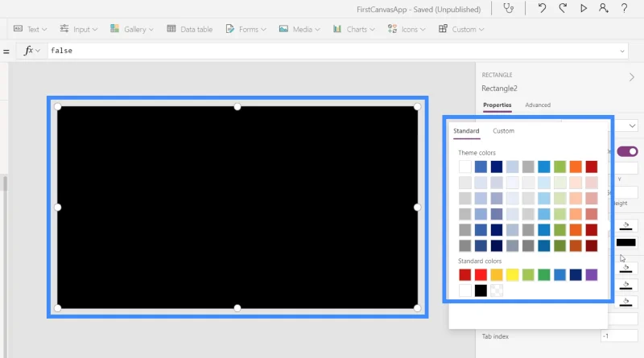Click the Gallery icon
This screenshot has width=644, height=358.
(114, 29)
